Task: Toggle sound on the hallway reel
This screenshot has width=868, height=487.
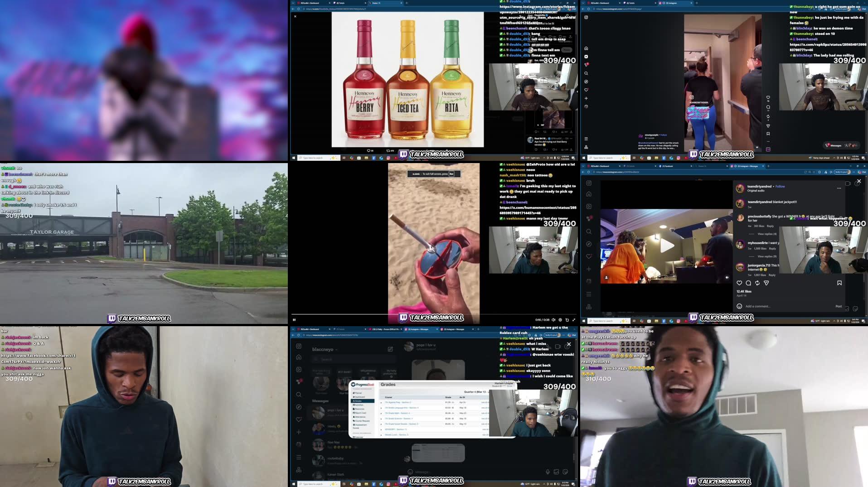Action: coord(757,147)
